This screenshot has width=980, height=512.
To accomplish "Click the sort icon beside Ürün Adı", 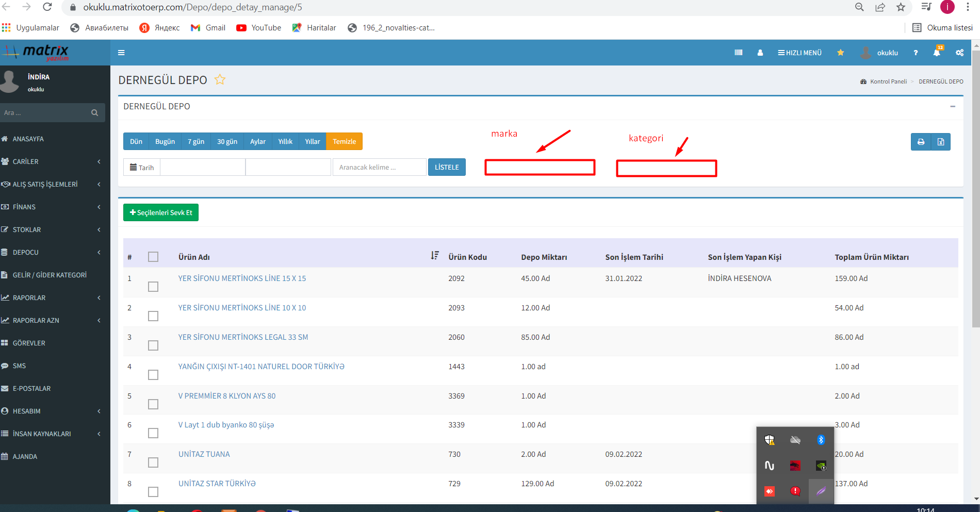I will (x=435, y=256).
